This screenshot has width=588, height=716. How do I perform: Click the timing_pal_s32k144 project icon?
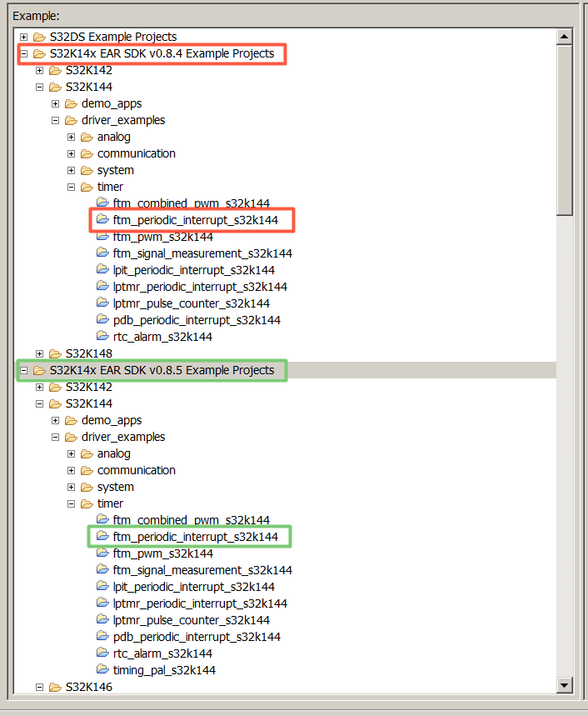pos(102,669)
